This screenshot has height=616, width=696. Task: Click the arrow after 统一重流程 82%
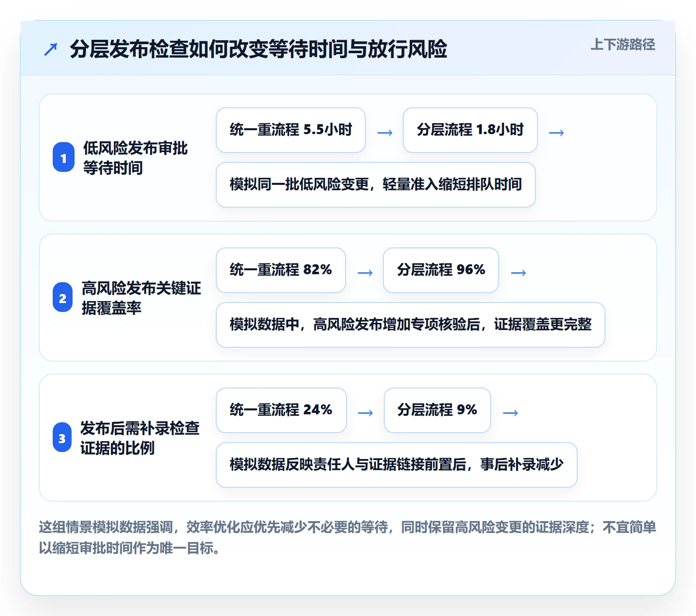point(365,273)
